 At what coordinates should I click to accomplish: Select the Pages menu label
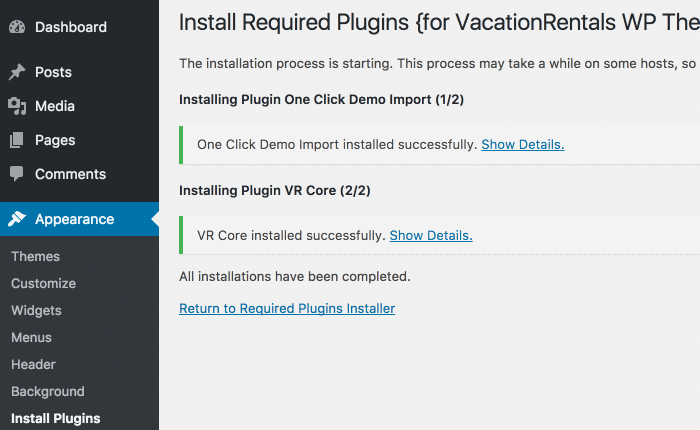[x=55, y=140]
